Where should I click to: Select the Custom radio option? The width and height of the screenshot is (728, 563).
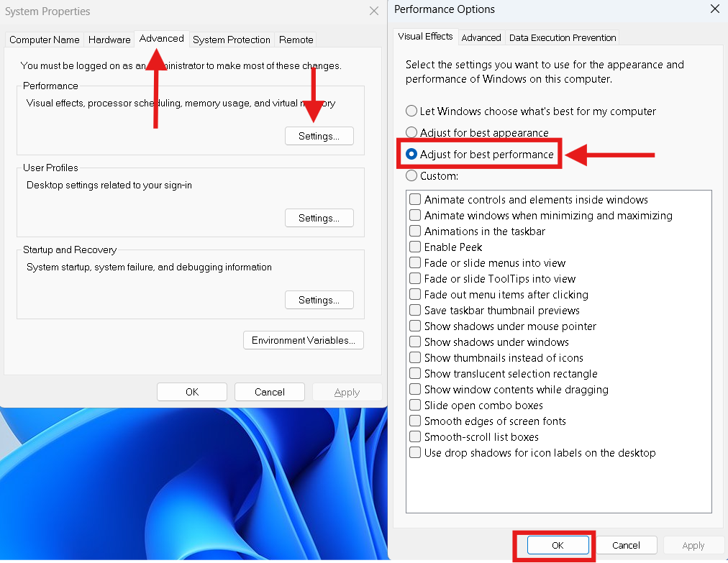tap(412, 175)
